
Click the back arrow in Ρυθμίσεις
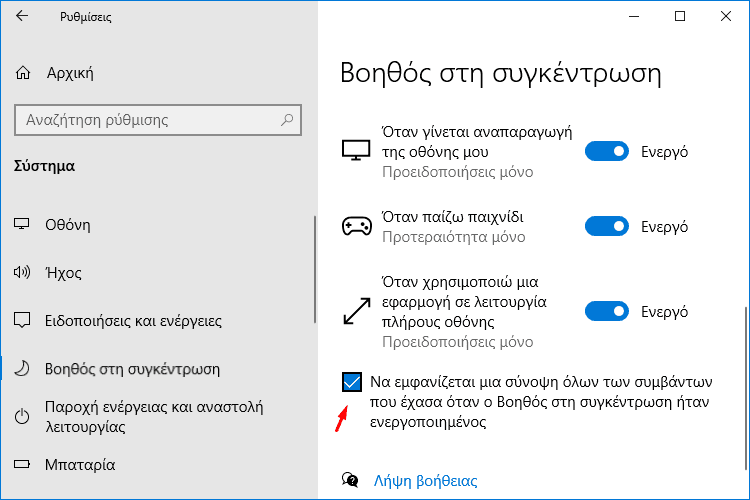(x=22, y=16)
